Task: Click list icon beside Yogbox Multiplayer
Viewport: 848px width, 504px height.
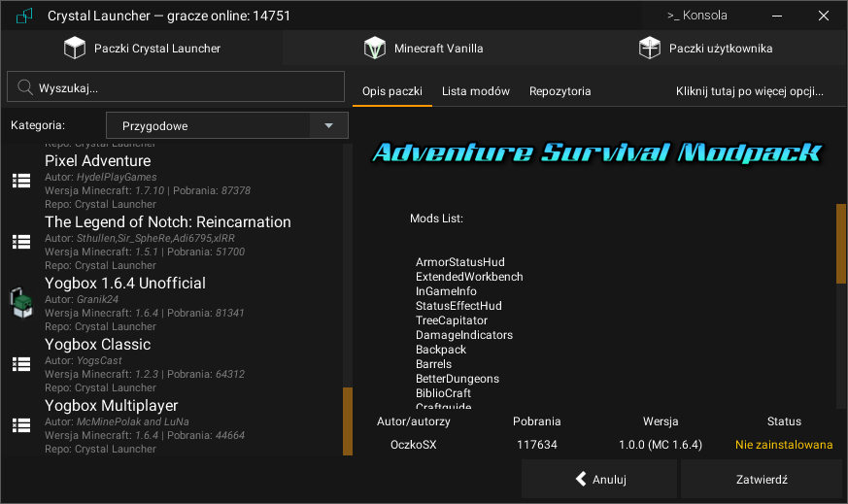Action: (x=21, y=425)
